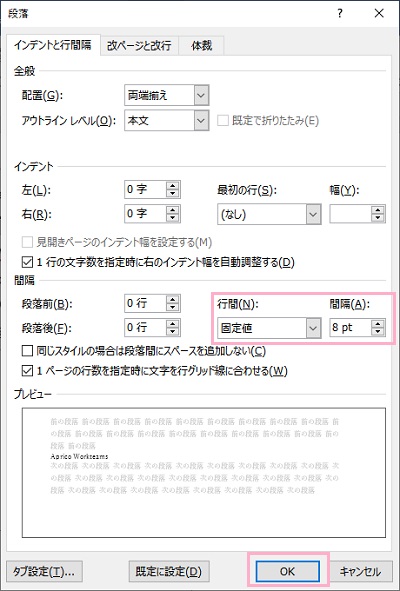
Task: Decrease the 間隔 pt value with down arrow
Action: point(378,332)
